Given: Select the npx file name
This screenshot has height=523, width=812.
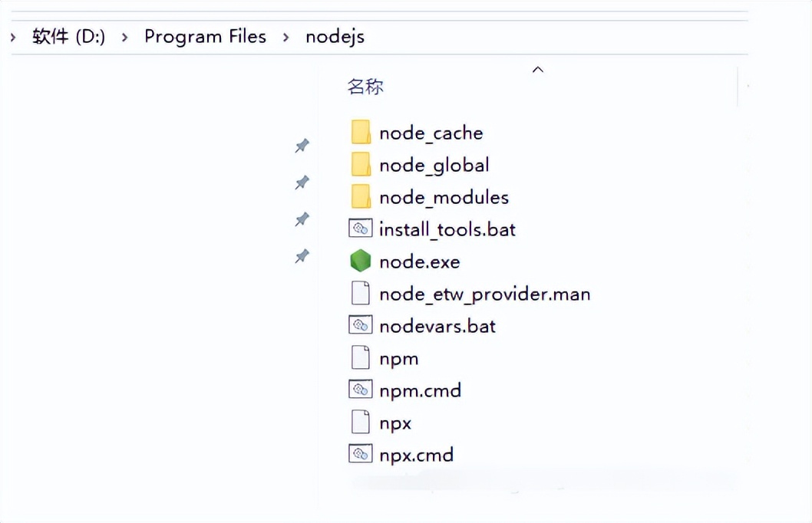Looking at the screenshot, I should pos(395,424).
